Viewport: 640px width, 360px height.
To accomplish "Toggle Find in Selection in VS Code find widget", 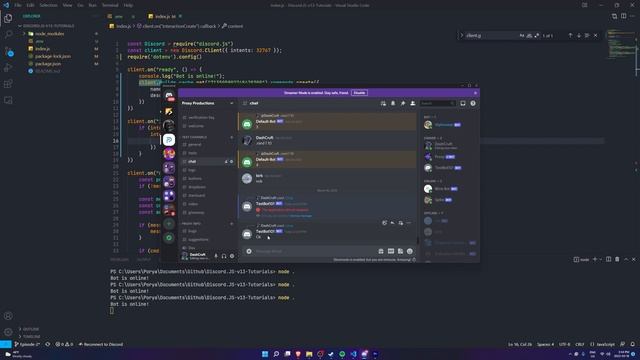I will tap(587, 36).
